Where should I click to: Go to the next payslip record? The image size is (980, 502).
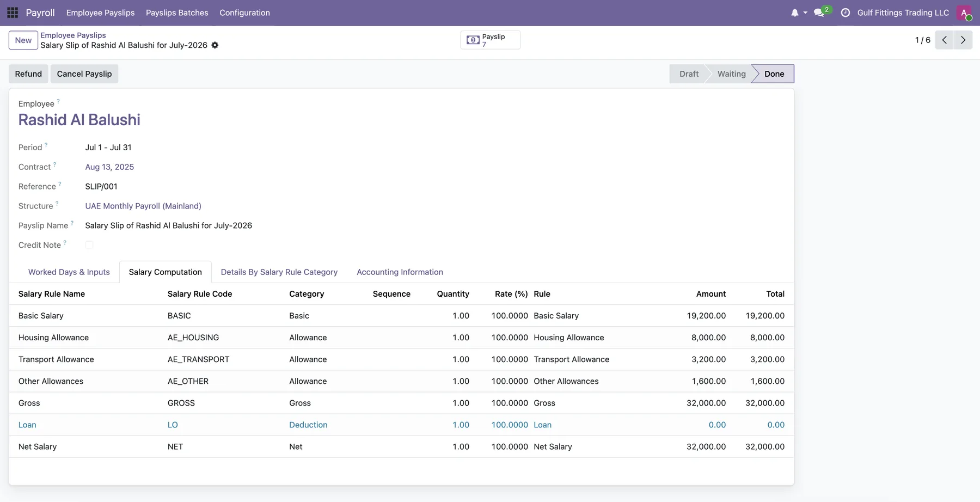click(x=963, y=40)
